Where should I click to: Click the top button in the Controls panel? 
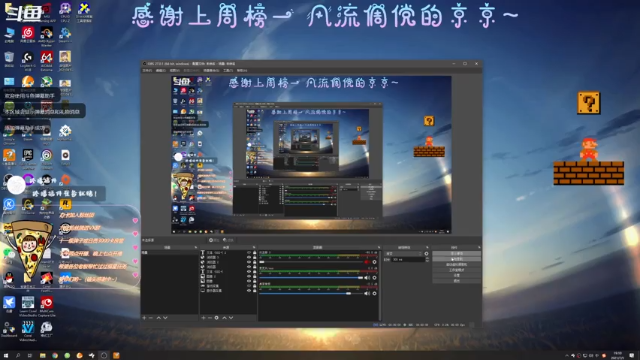[457, 253]
